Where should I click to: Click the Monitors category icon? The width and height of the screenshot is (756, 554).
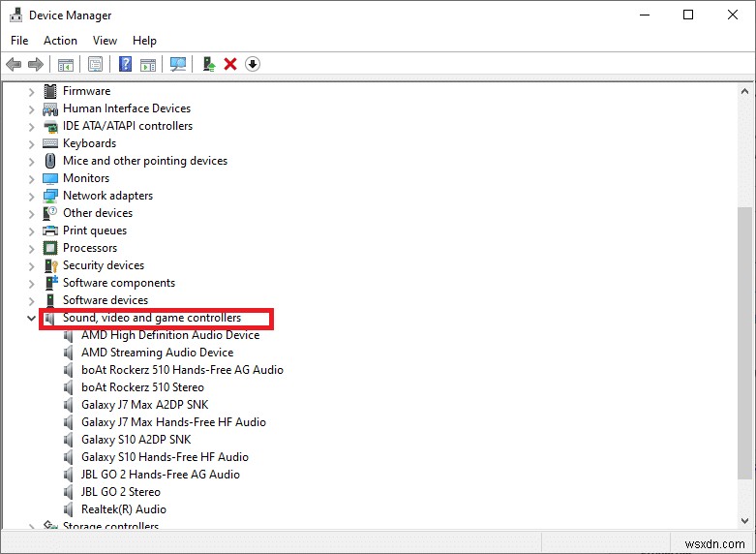tap(50, 178)
